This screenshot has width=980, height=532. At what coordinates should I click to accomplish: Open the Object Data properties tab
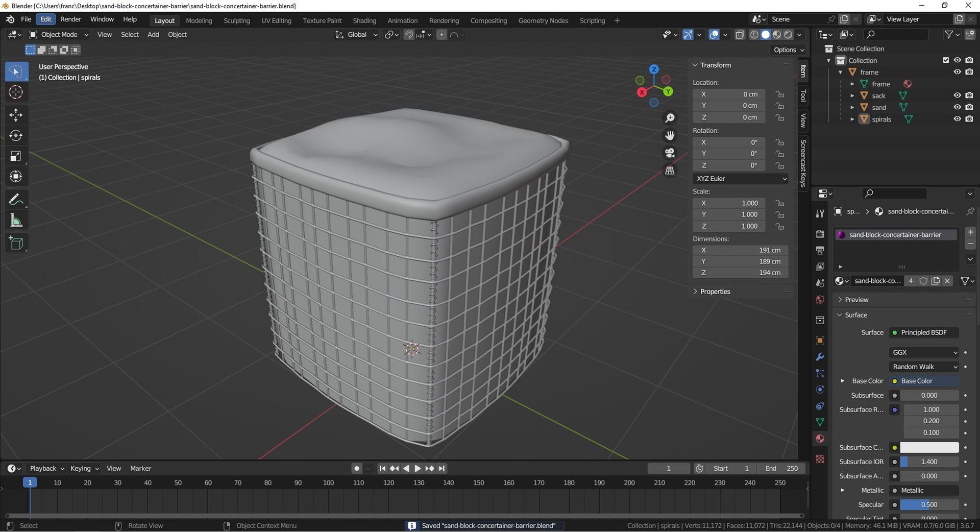(820, 422)
